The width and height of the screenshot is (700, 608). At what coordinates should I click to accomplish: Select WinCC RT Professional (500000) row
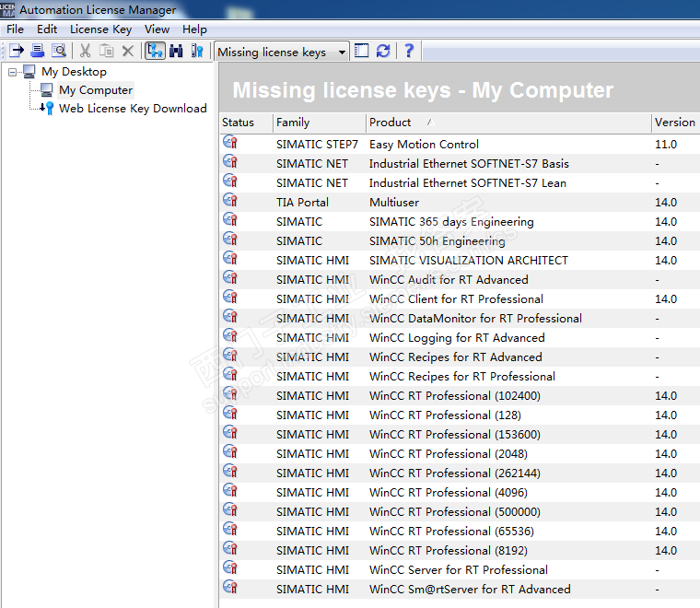[x=454, y=512]
